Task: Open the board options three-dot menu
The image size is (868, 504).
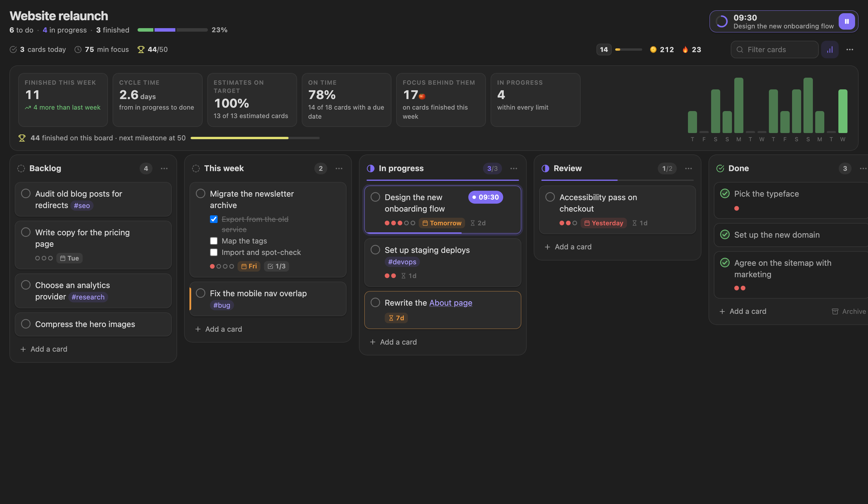Action: tap(850, 50)
